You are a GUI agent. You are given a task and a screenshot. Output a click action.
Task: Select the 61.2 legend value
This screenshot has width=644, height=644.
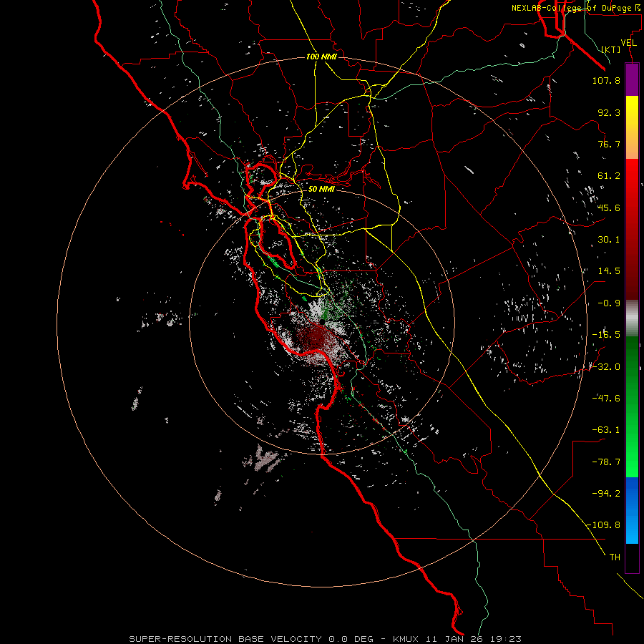tap(609, 176)
